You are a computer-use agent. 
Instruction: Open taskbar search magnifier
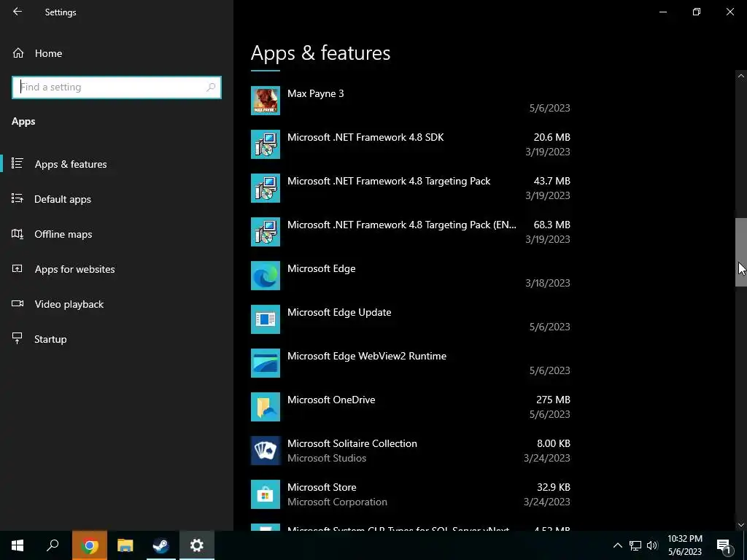click(x=53, y=545)
